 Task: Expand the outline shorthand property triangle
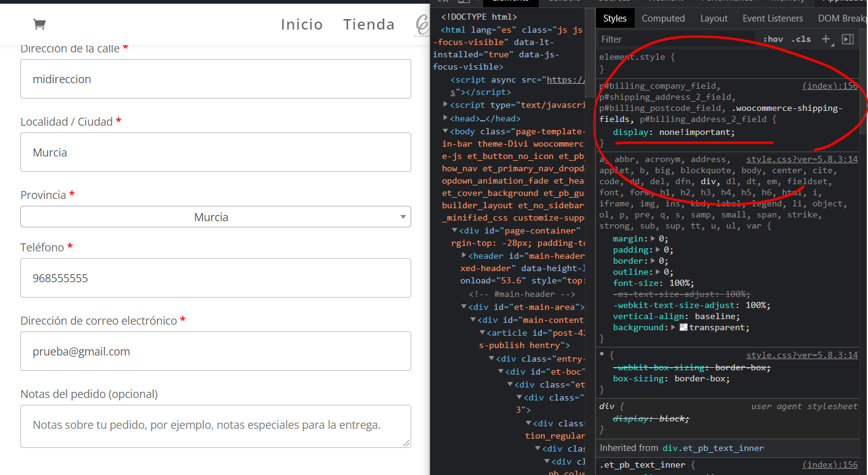659,272
